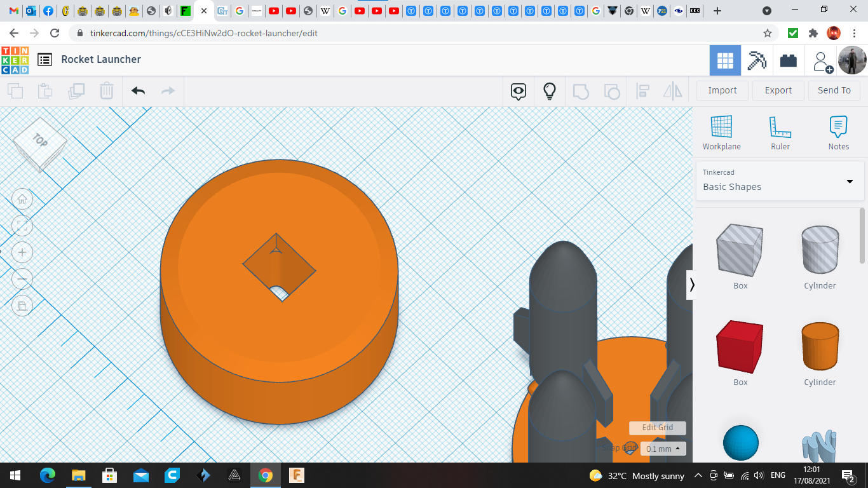Screen dimensions: 868x488
Task: Pick the blue Sphere shape
Action: pyautogui.click(x=740, y=442)
